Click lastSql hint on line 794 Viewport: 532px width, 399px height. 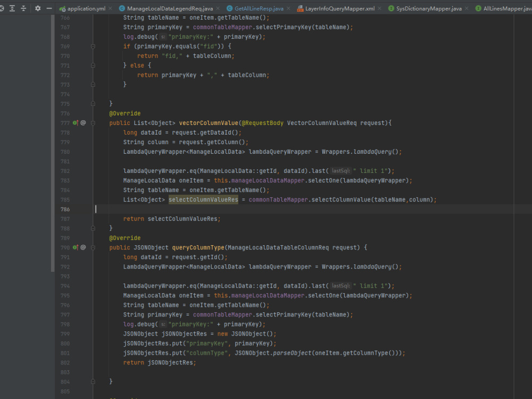click(x=340, y=286)
